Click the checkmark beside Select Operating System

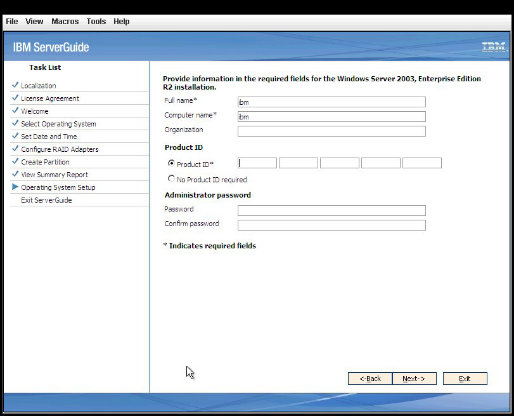(15, 123)
